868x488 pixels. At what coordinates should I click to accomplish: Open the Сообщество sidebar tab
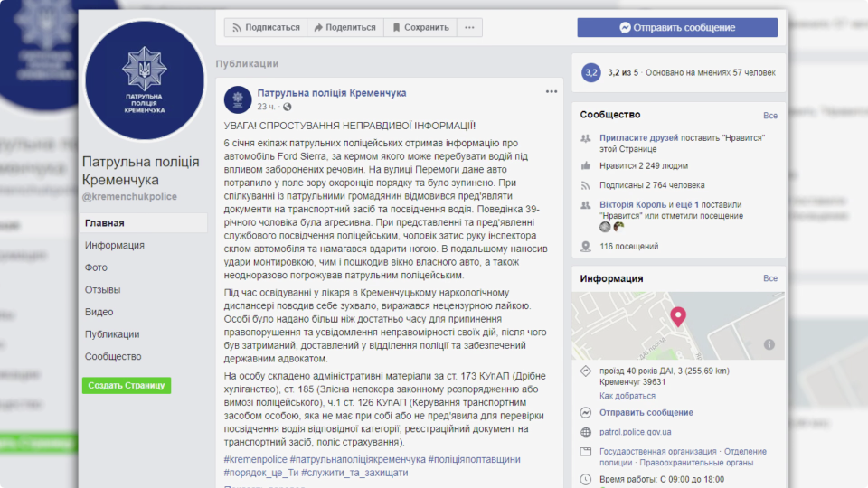[x=113, y=356]
